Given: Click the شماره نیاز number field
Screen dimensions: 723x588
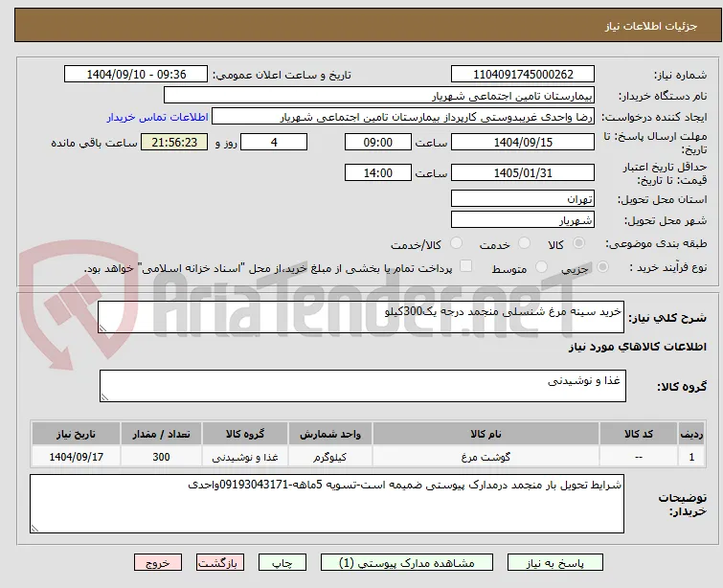Looking at the screenshot, I should tap(523, 75).
